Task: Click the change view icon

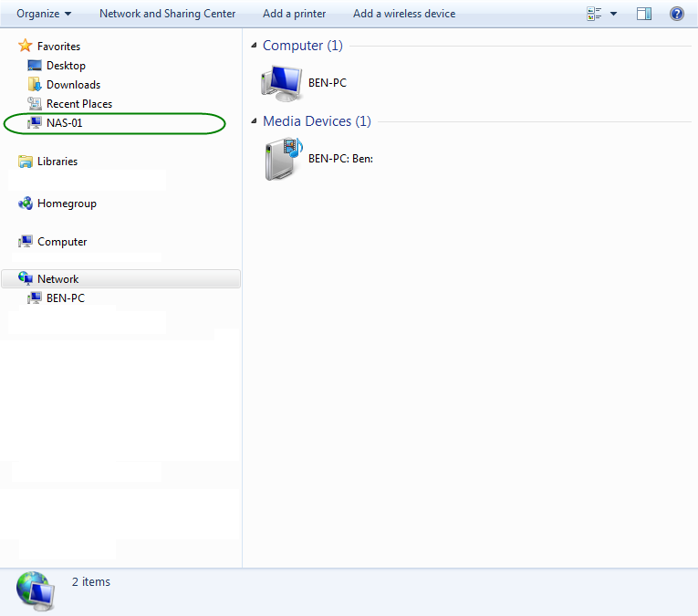Action: click(594, 14)
